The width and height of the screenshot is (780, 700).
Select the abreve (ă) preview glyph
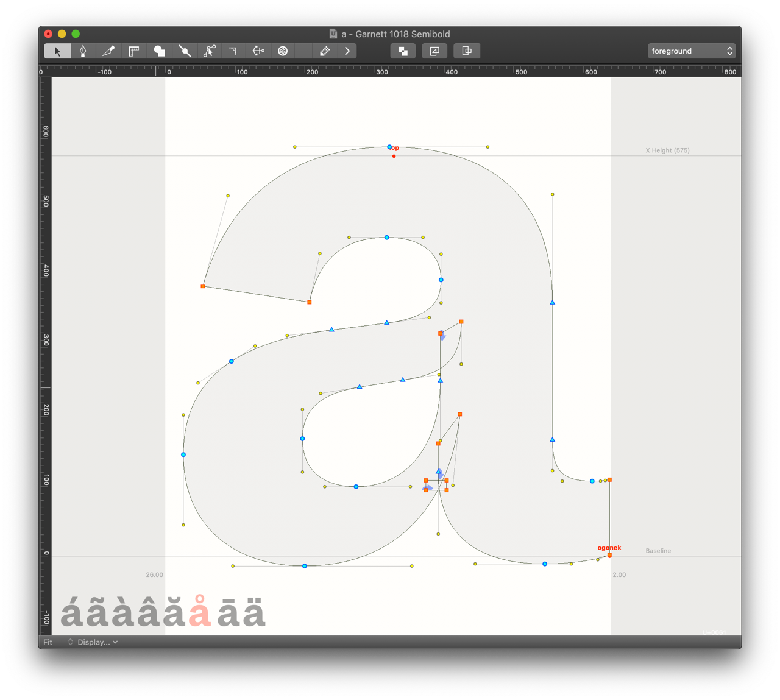tap(174, 612)
